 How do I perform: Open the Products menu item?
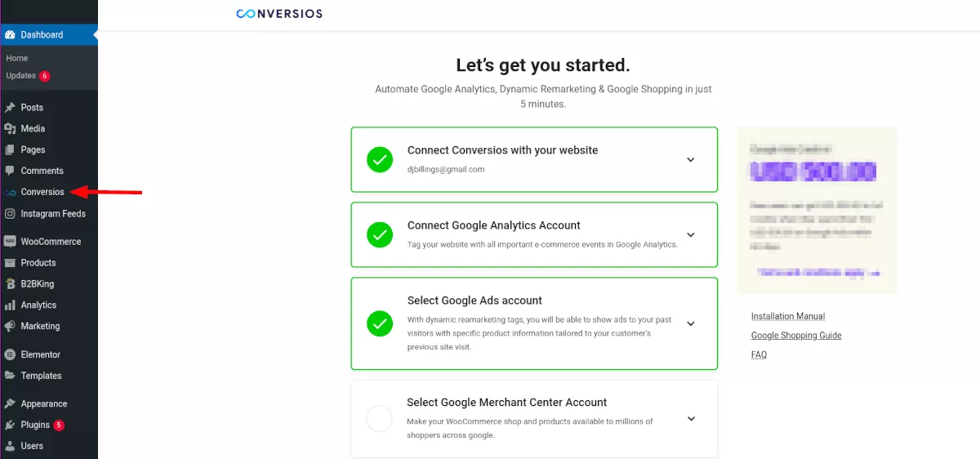pyautogui.click(x=38, y=263)
